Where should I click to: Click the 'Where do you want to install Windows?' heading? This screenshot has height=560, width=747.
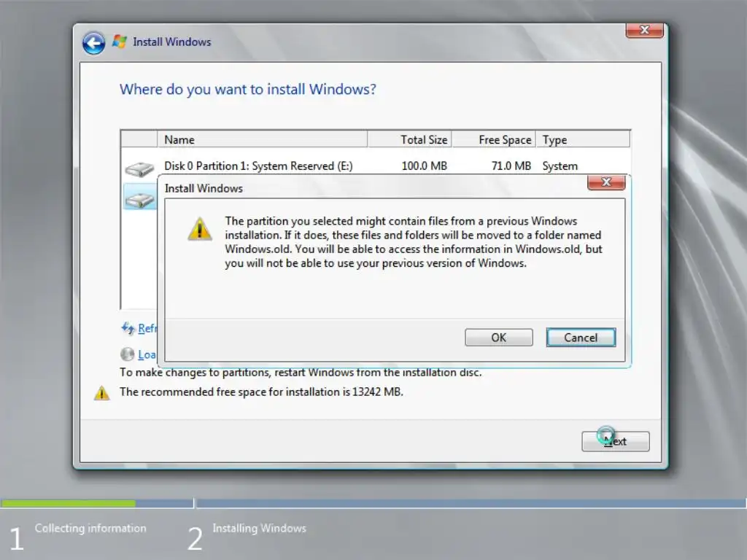[x=248, y=89]
